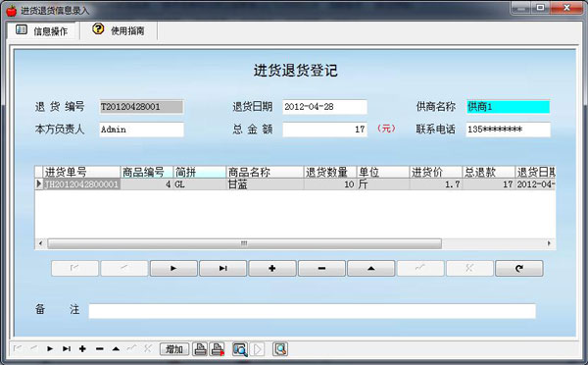
Task: Switch to the 信息操作 tab
Action: point(42,30)
